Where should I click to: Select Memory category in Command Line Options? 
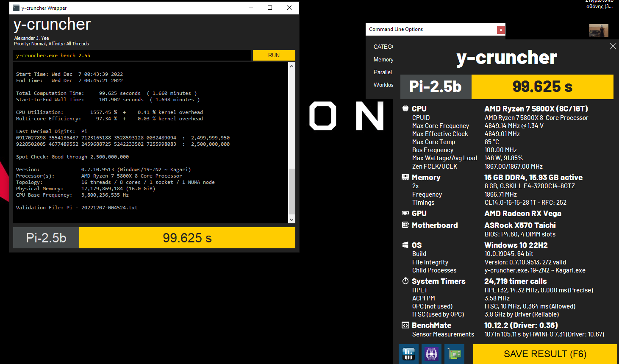coord(383,59)
